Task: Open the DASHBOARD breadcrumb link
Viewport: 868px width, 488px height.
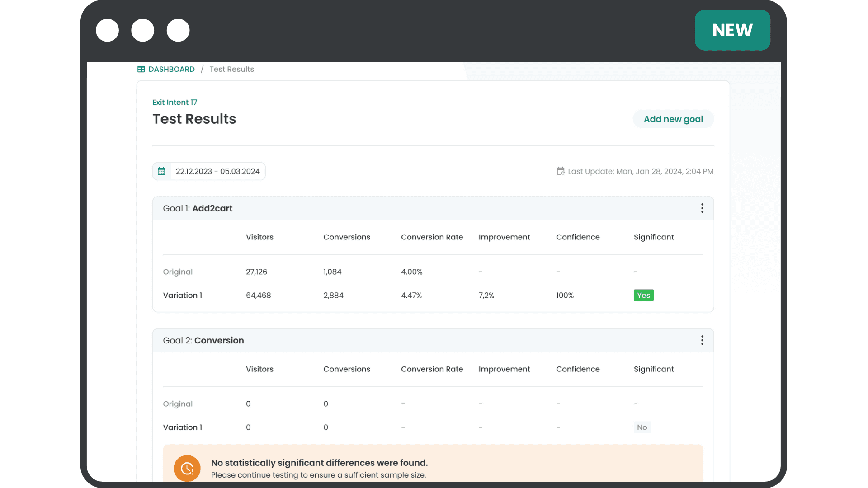Action: [x=171, y=69]
